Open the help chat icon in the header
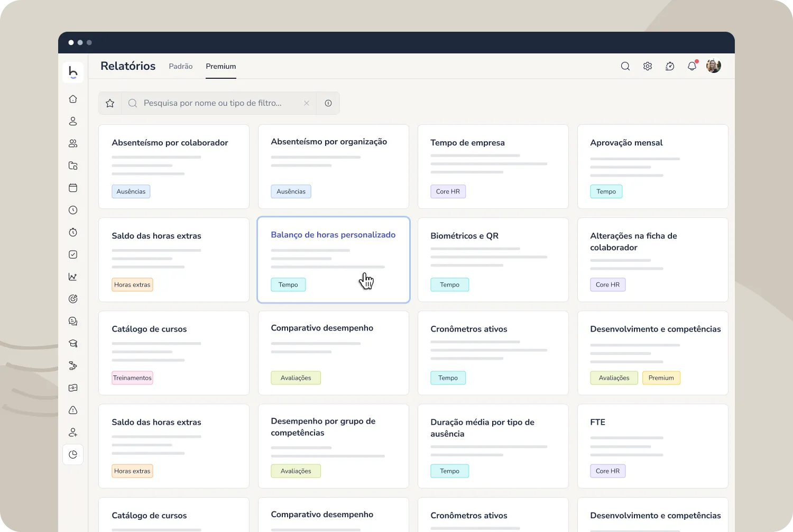Image resolution: width=793 pixels, height=532 pixels. click(670, 66)
